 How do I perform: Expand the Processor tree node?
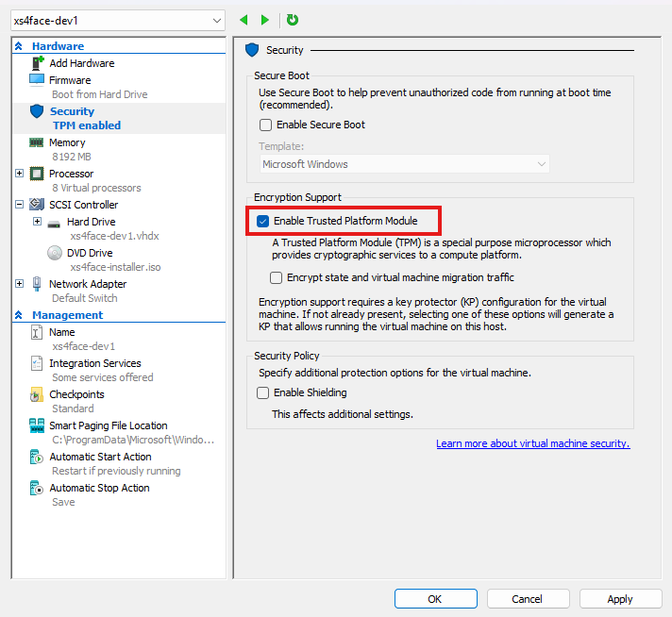click(20, 174)
